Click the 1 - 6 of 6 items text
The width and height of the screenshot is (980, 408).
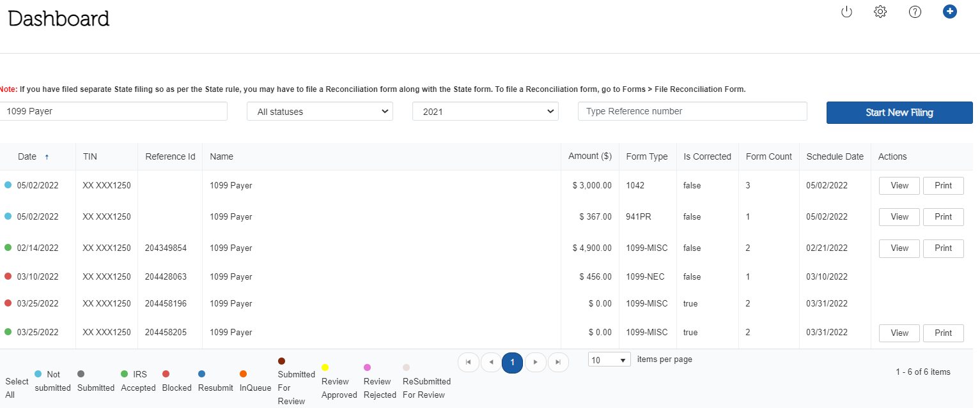pyautogui.click(x=923, y=372)
